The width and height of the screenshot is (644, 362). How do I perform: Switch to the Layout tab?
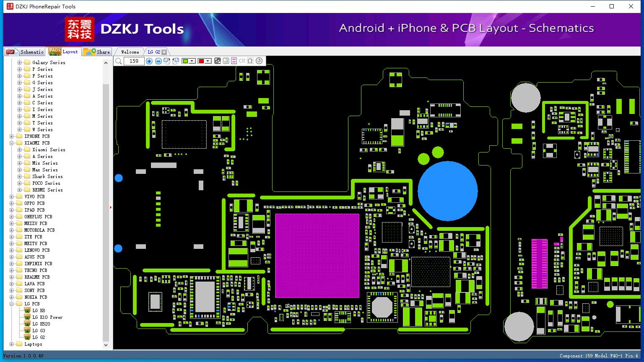coord(63,52)
